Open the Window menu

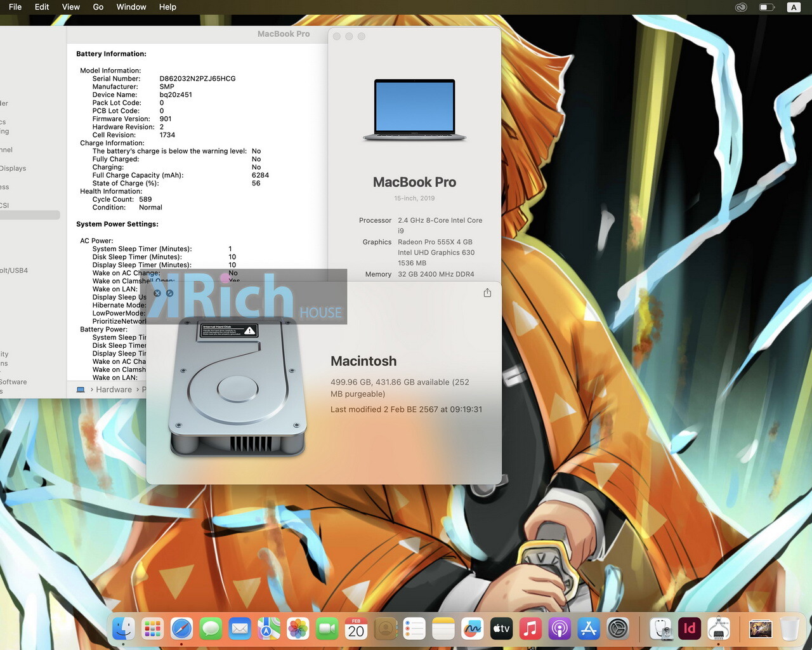tap(131, 7)
